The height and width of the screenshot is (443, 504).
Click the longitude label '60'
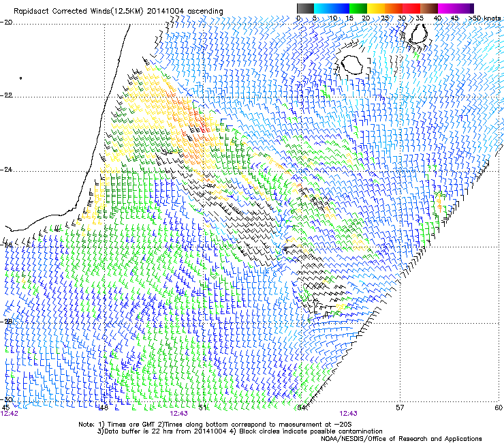499,408
